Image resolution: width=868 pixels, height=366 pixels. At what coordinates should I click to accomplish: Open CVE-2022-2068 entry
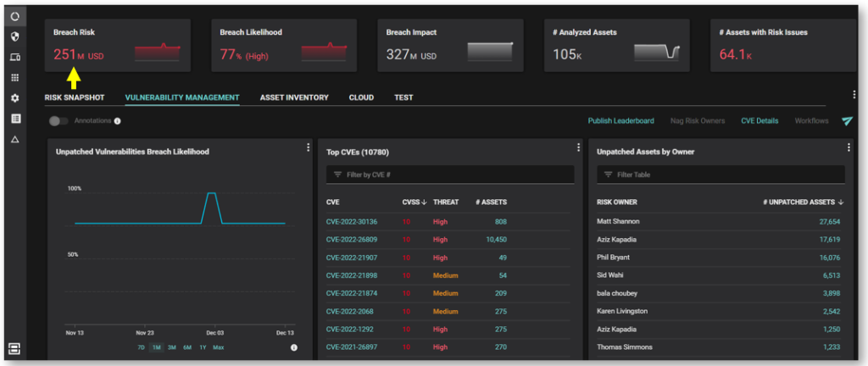click(x=349, y=311)
